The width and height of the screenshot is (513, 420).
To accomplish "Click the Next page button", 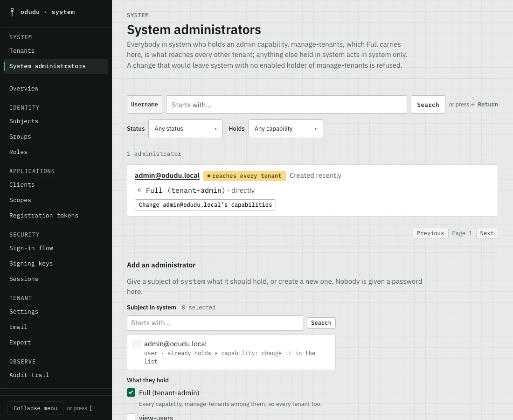I will [x=487, y=233].
